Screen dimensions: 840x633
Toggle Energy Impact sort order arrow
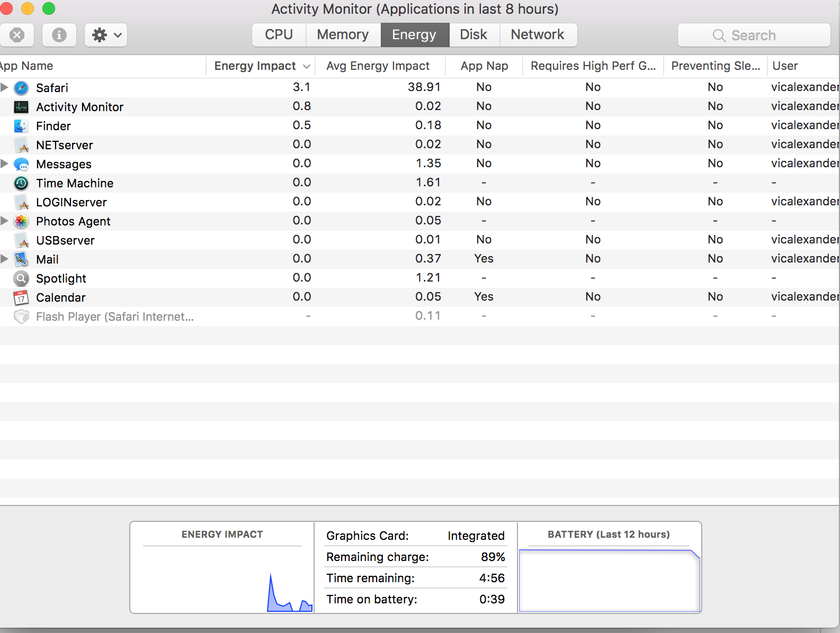click(306, 66)
